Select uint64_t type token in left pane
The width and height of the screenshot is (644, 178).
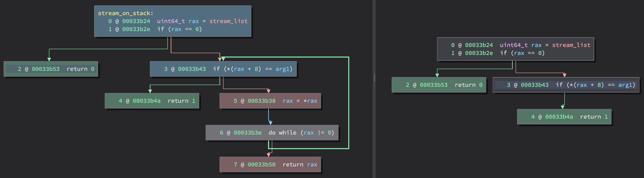tap(171, 21)
